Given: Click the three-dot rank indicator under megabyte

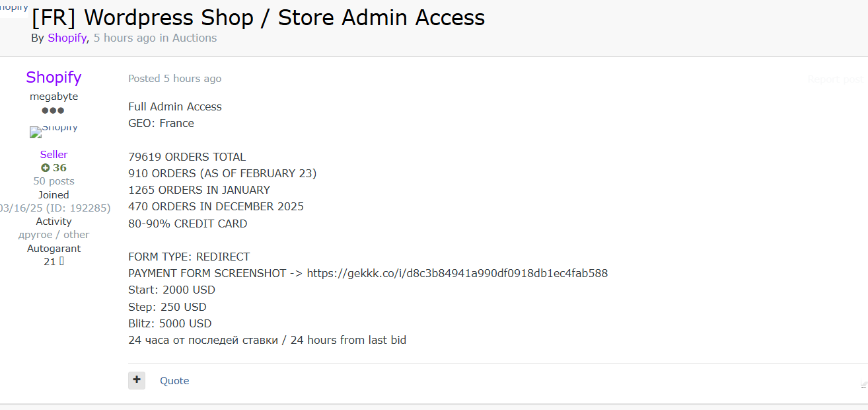Looking at the screenshot, I should (54, 110).
